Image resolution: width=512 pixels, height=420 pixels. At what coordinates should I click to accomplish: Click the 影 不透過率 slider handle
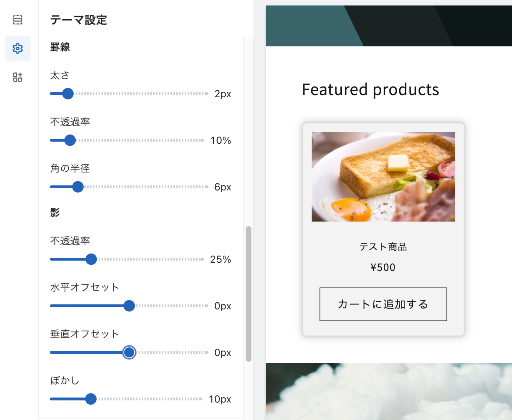tap(91, 259)
